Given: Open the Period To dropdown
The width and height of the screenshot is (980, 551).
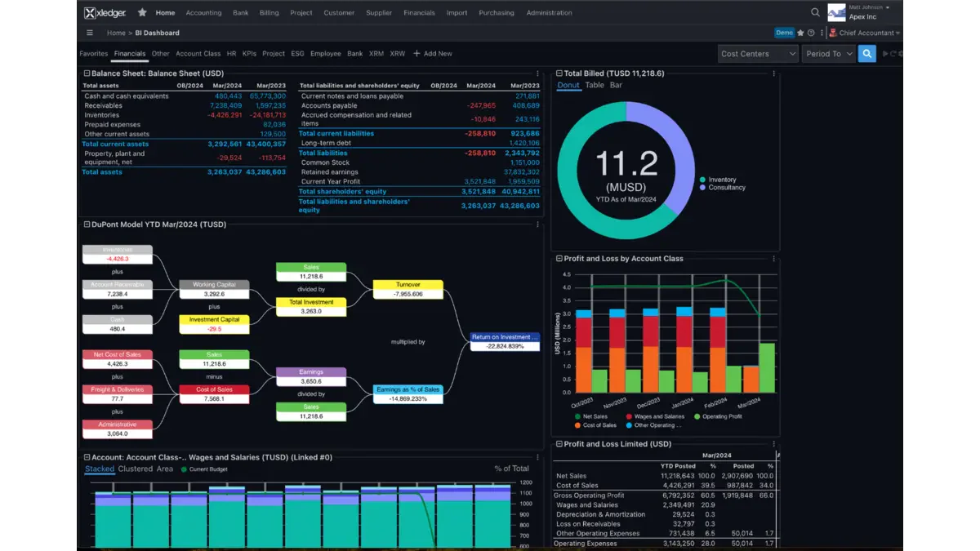Looking at the screenshot, I should 827,54.
